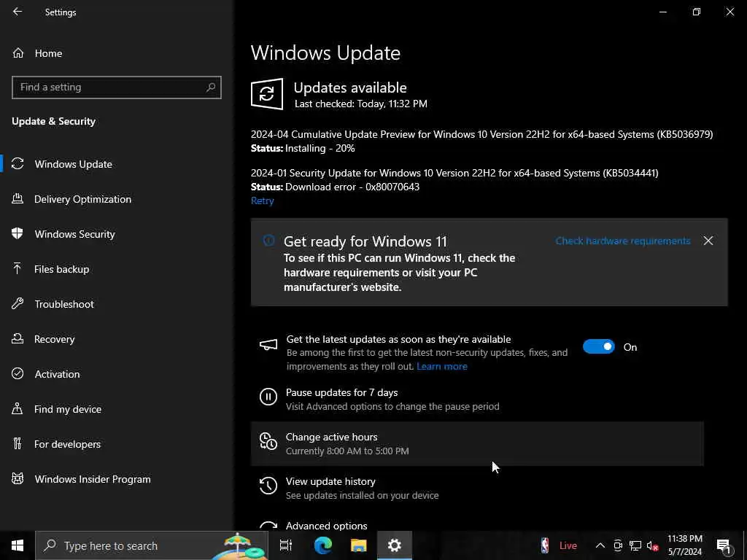Show hidden system tray icons
The height and width of the screenshot is (560, 747).
(x=600, y=545)
